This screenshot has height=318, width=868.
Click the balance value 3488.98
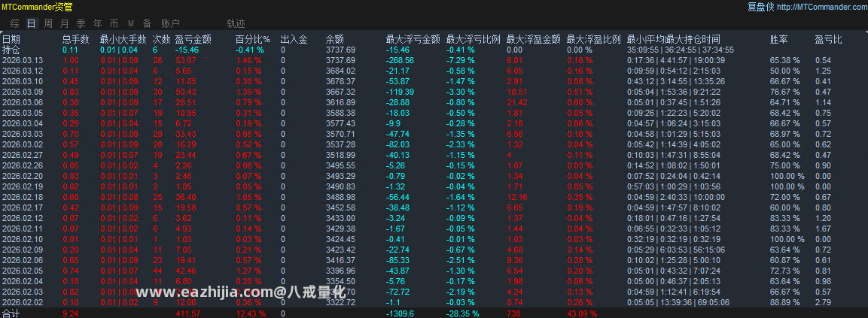[x=340, y=196]
